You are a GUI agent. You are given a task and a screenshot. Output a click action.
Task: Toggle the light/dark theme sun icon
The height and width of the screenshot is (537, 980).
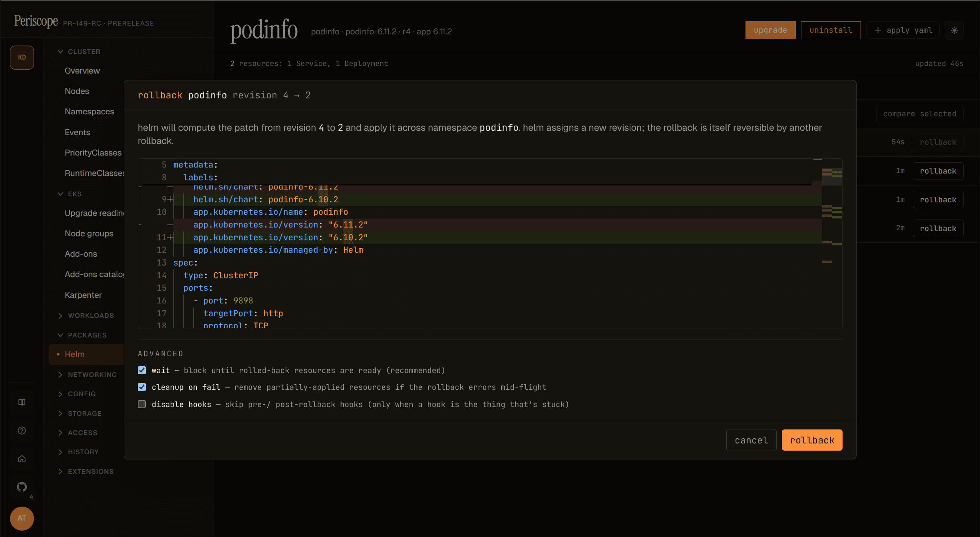[954, 30]
